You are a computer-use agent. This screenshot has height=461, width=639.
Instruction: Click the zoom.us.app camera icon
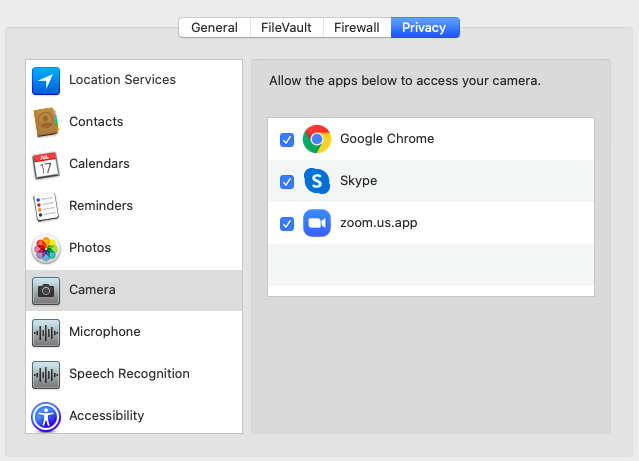coord(317,223)
